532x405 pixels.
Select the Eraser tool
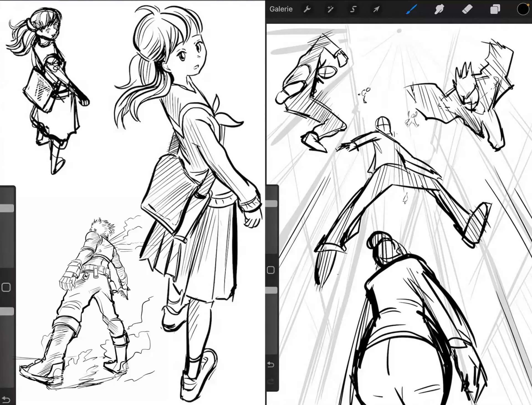(467, 9)
